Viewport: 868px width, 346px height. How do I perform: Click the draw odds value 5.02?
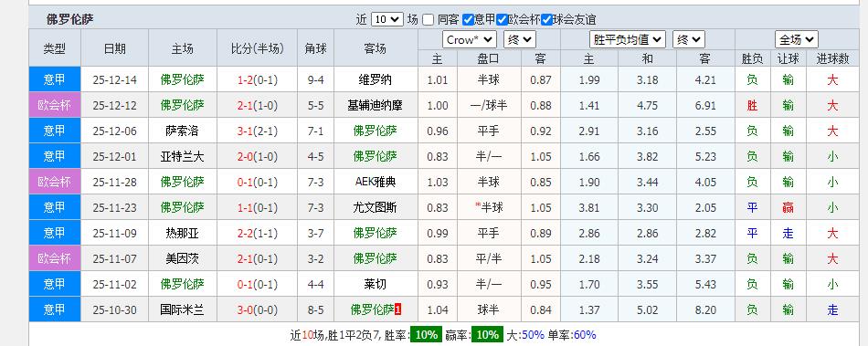point(647,310)
